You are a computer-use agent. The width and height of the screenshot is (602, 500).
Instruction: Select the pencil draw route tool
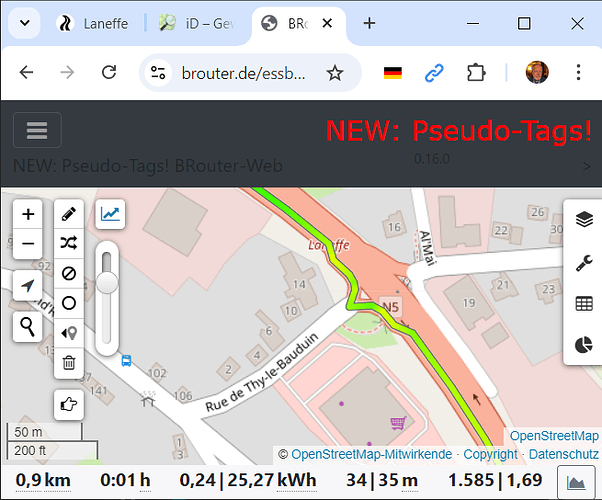(x=69, y=214)
